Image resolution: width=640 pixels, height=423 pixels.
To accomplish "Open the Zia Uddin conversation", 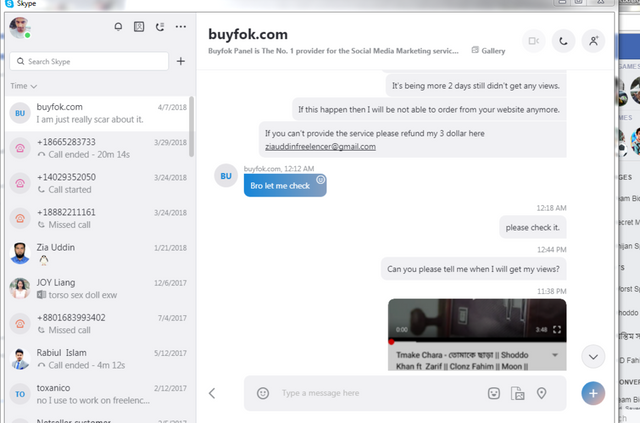I will click(98, 254).
